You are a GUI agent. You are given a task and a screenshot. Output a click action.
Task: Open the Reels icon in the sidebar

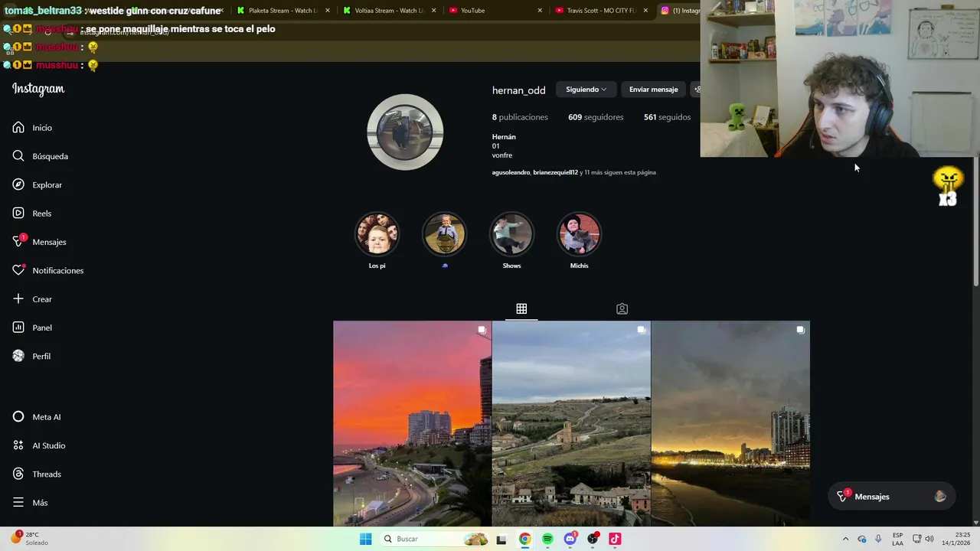18,214
